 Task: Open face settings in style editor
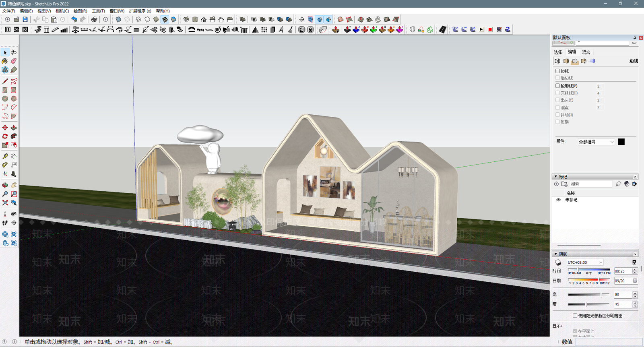point(566,61)
